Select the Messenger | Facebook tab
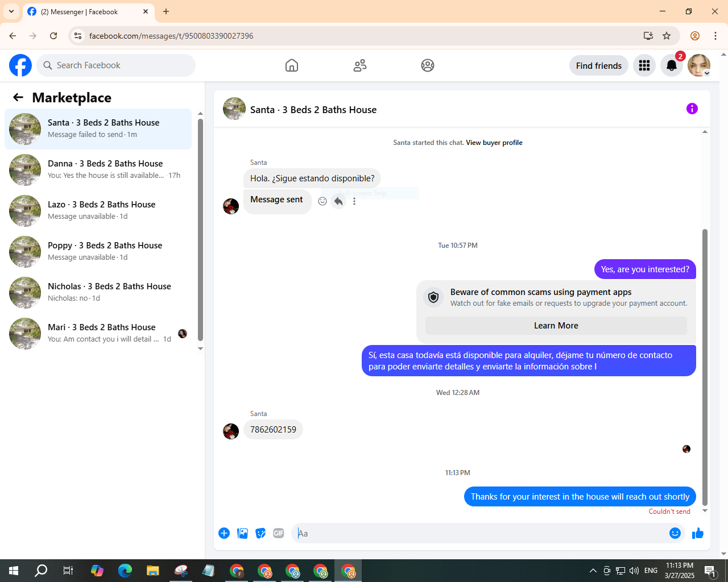Image resolution: width=728 pixels, height=582 pixels. 88,11
